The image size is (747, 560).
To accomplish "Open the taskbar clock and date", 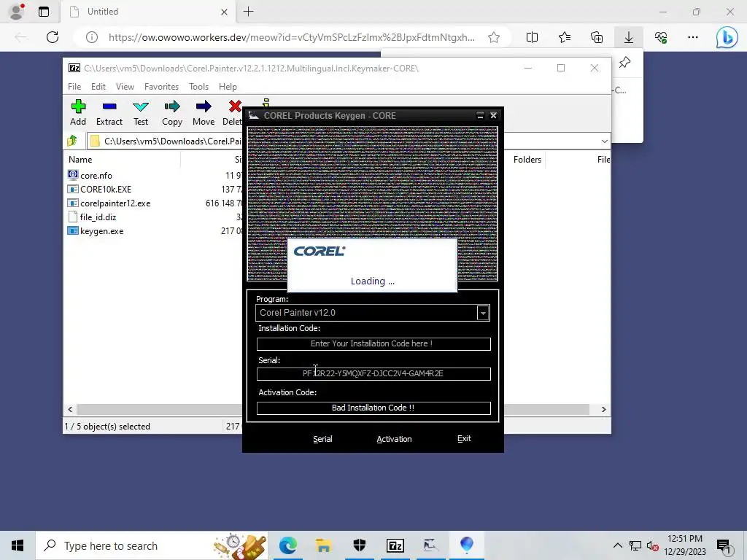I will click(x=684, y=545).
